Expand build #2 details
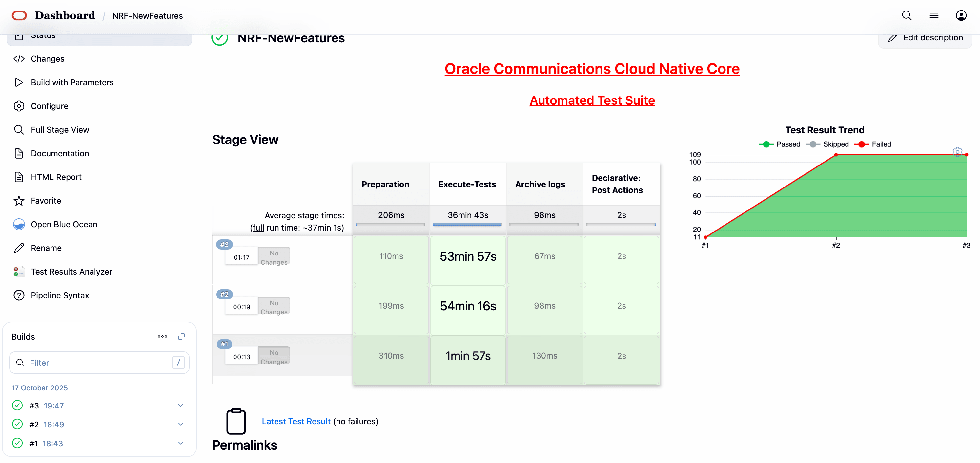Viewport: 980px width, 463px height. tap(180, 424)
